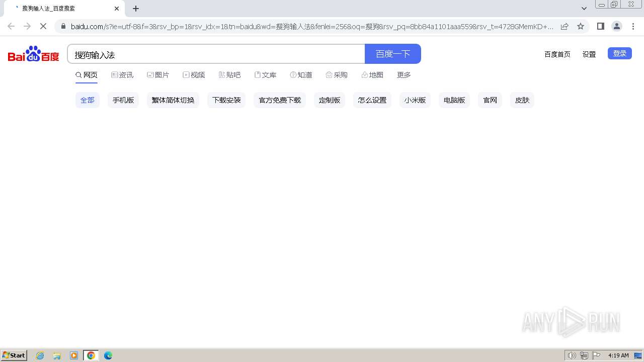Click the Baidu logo
This screenshot has width=644, height=362.
[x=33, y=54]
